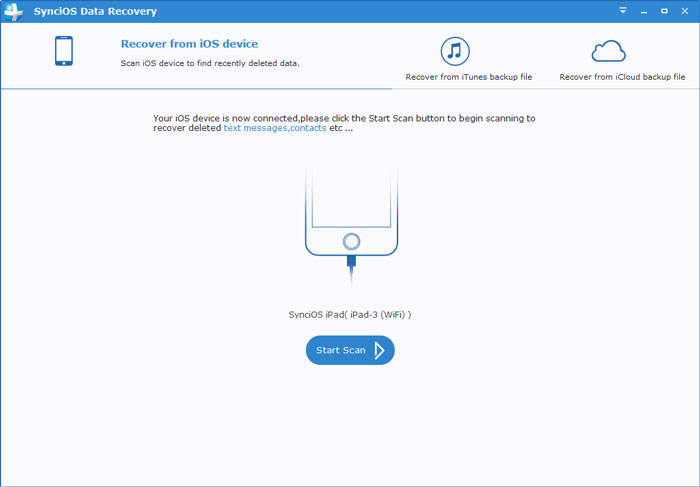Follow the contacts link
Viewport: 700px width, 487px height.
(x=308, y=128)
